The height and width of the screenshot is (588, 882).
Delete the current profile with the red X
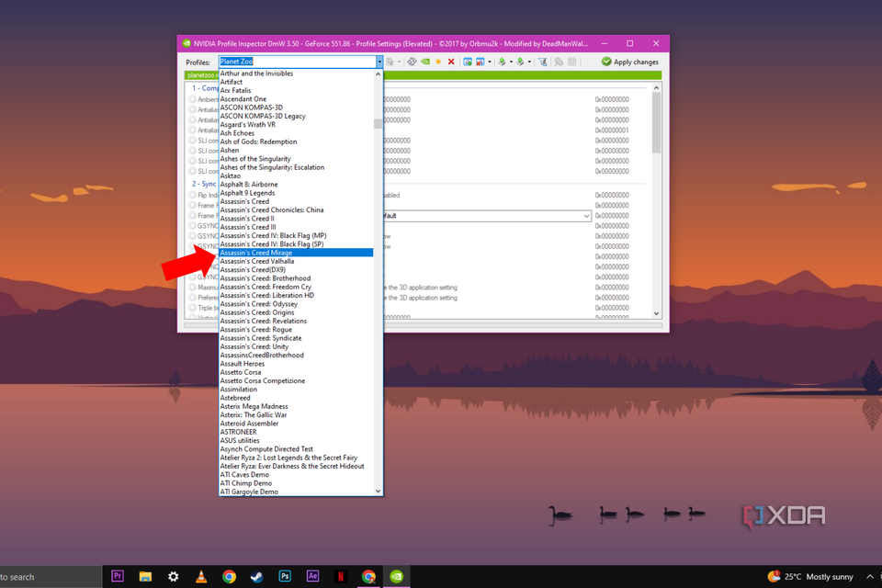tap(451, 60)
